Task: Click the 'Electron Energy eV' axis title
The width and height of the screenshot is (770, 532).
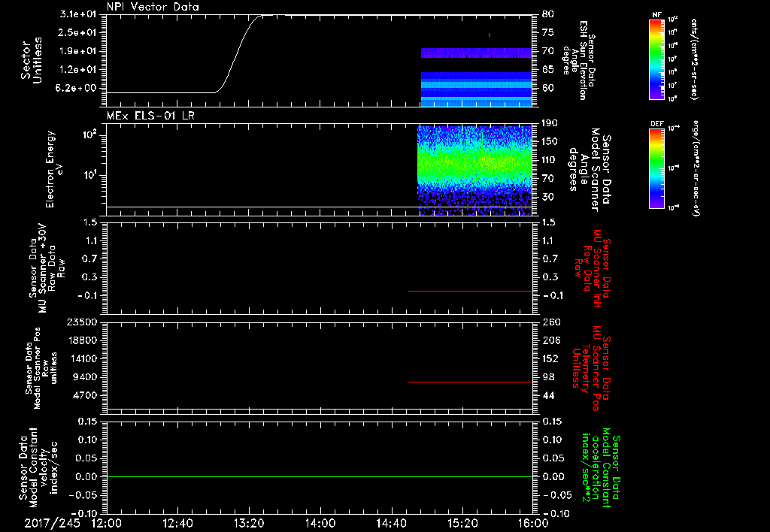Action: point(55,170)
